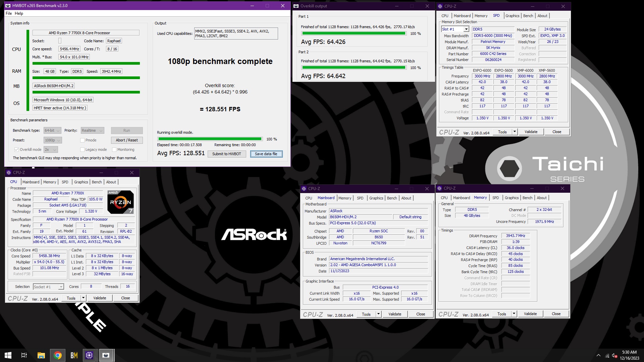The image size is (644, 362).
Task: Click Validate in CPU-Z CPU window
Action: tap(100, 298)
